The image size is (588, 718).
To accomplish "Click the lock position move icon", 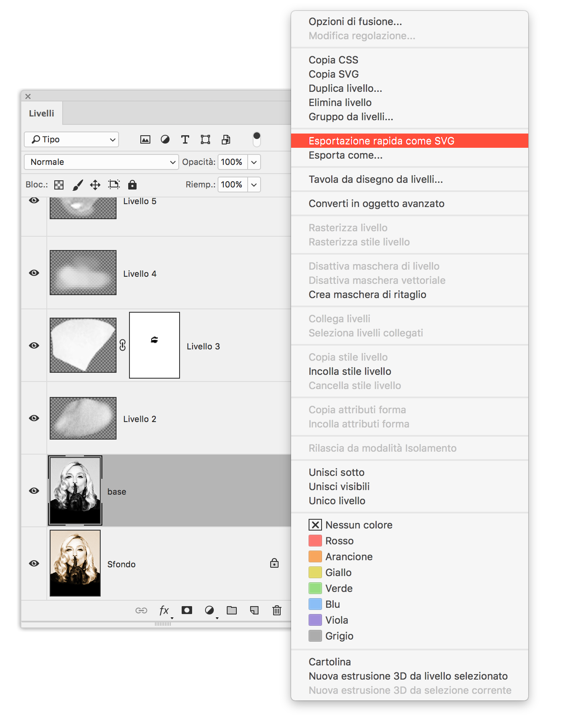I will pyautogui.click(x=95, y=185).
